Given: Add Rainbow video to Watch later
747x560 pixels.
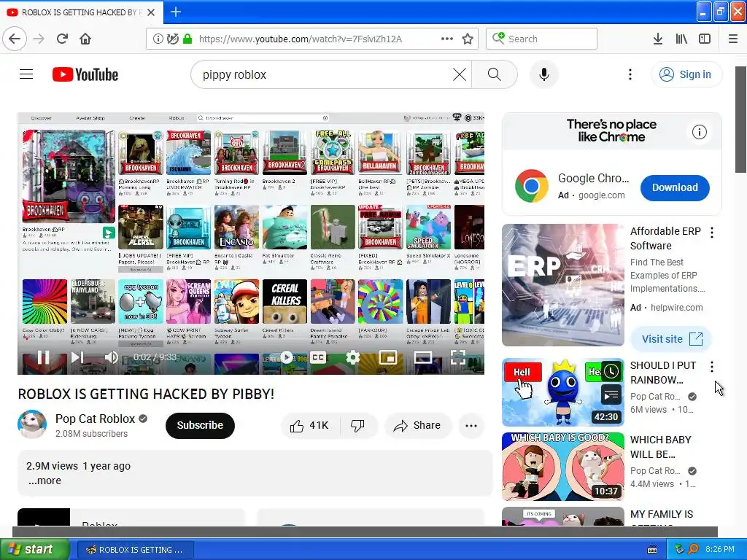Looking at the screenshot, I should (612, 371).
